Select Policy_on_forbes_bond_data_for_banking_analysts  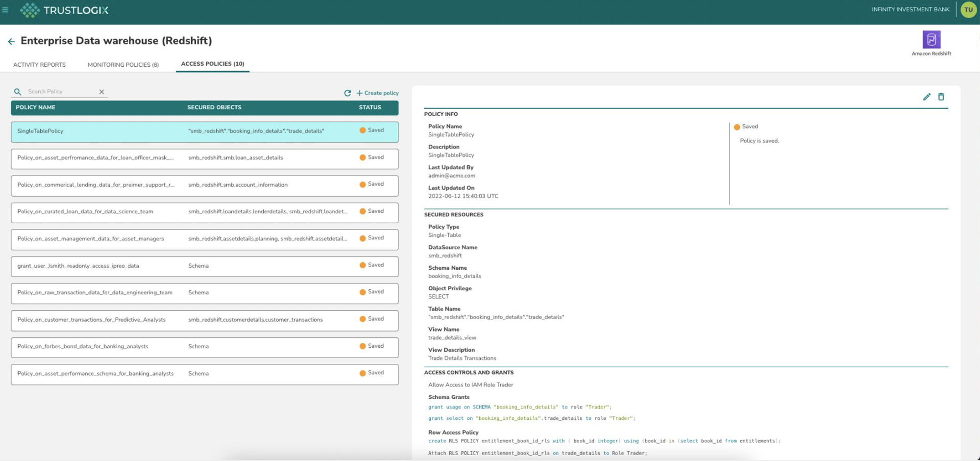coord(83,346)
